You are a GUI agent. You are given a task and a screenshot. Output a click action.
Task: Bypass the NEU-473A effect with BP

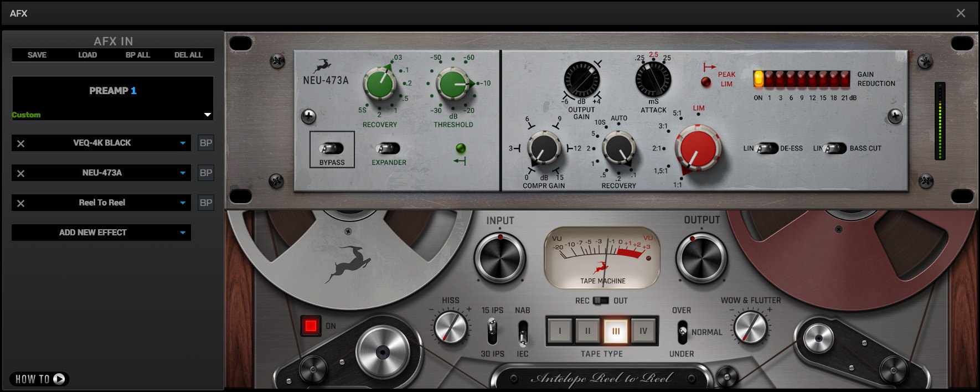(206, 173)
